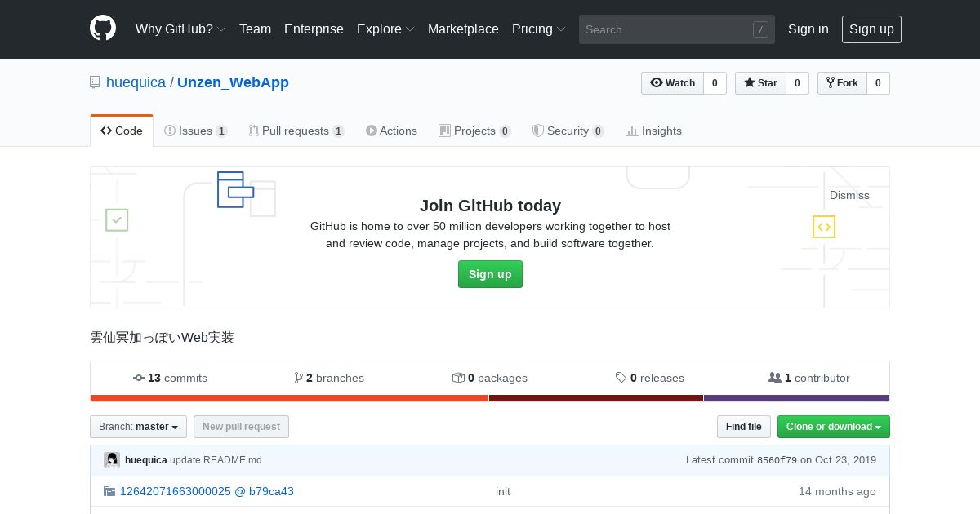Open the Why GitHub? dropdown menu
The width and height of the screenshot is (980, 514).
180,29
